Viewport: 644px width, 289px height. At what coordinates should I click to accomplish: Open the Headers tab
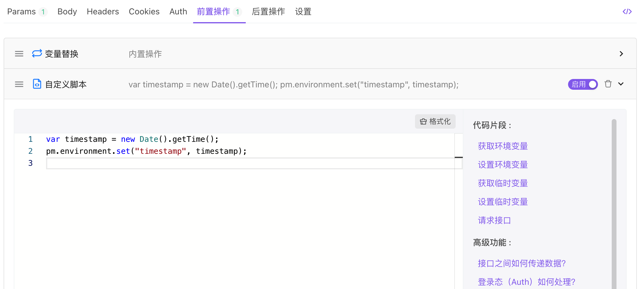point(103,12)
